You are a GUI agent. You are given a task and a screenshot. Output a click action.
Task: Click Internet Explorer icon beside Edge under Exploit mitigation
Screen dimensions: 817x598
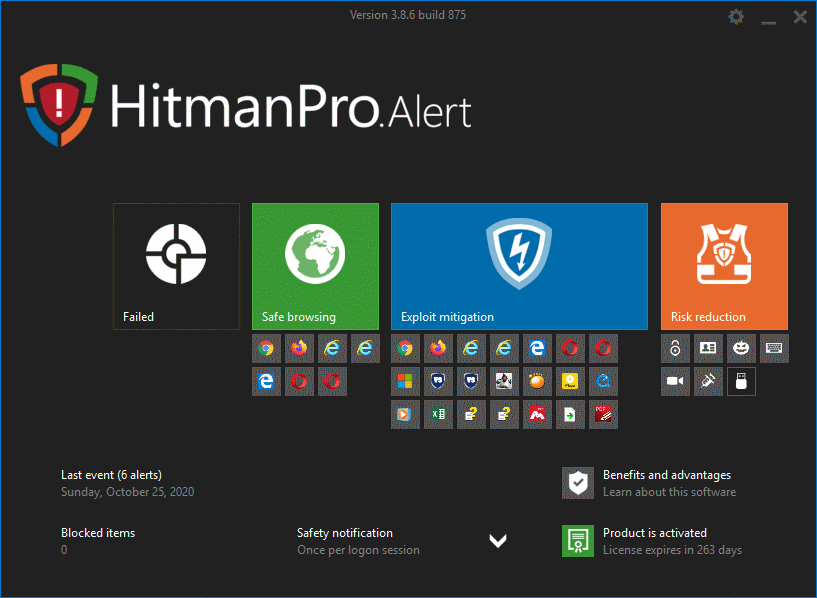tap(504, 348)
